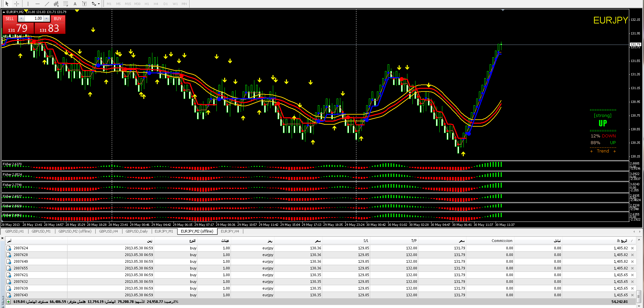Switch chart to H1 timeframe
The image size is (644, 308).
(x=147, y=4)
